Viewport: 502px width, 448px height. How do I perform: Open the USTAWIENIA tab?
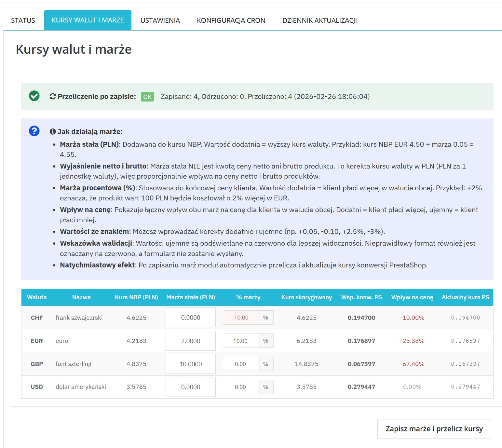tap(160, 20)
